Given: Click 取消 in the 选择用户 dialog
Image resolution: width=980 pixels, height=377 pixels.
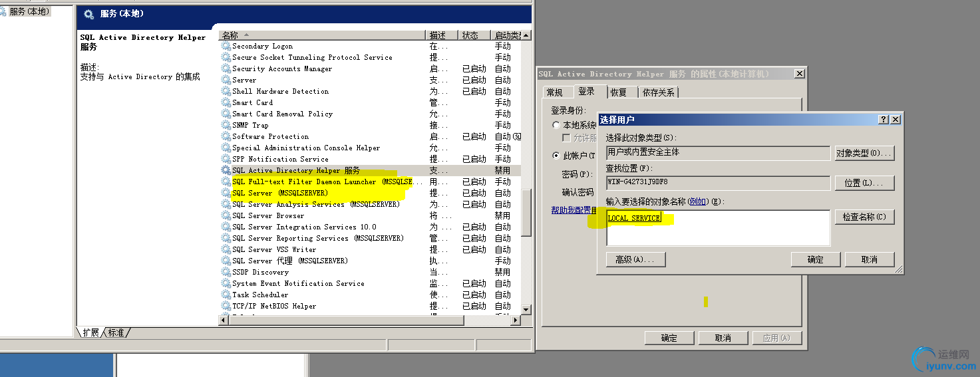Looking at the screenshot, I should point(870,259).
